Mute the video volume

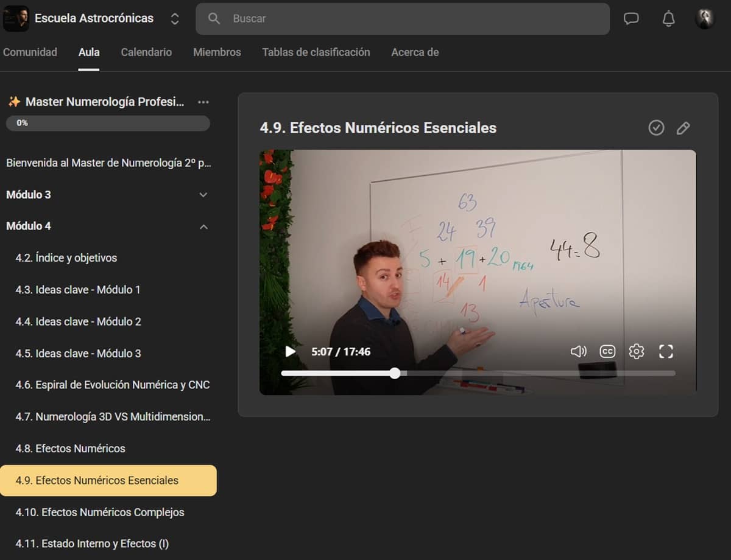[x=578, y=351]
